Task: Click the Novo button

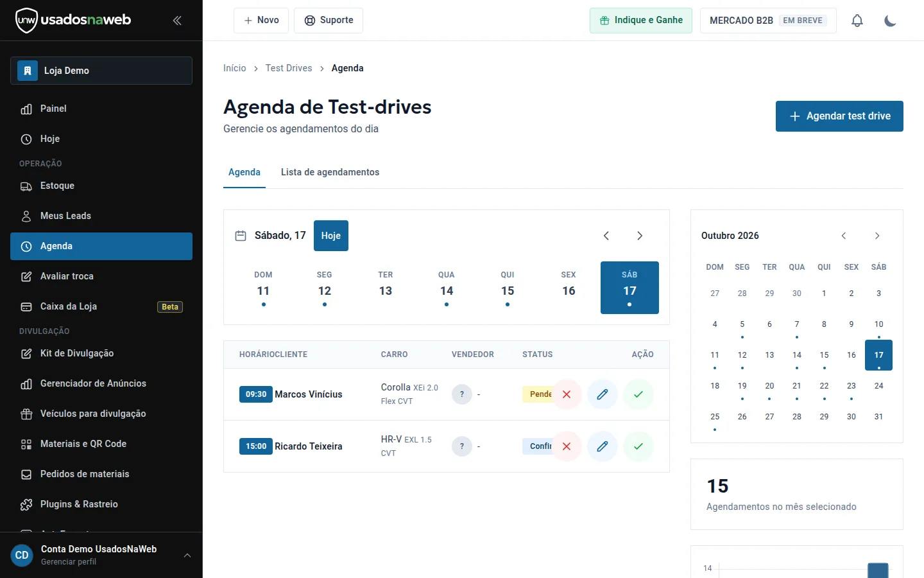Action: 261,21
